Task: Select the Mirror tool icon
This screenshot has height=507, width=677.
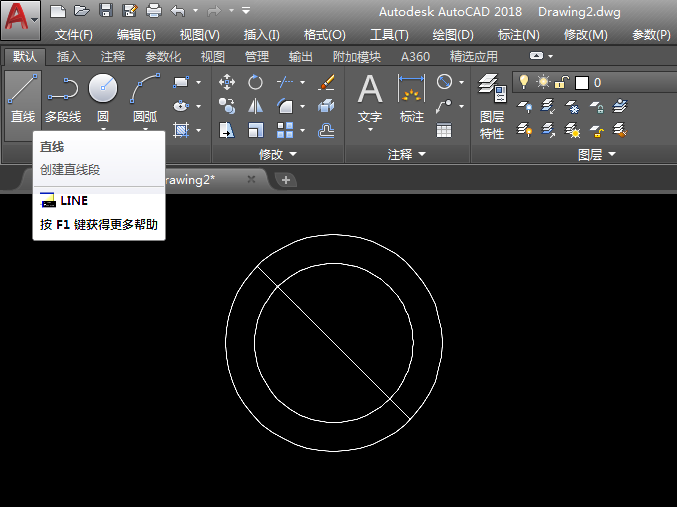Action: (x=256, y=106)
